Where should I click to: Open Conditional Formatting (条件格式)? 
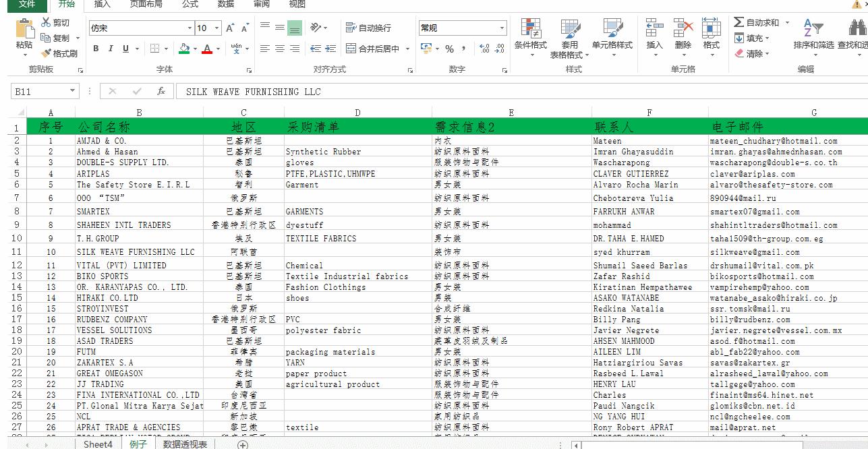pos(531,38)
